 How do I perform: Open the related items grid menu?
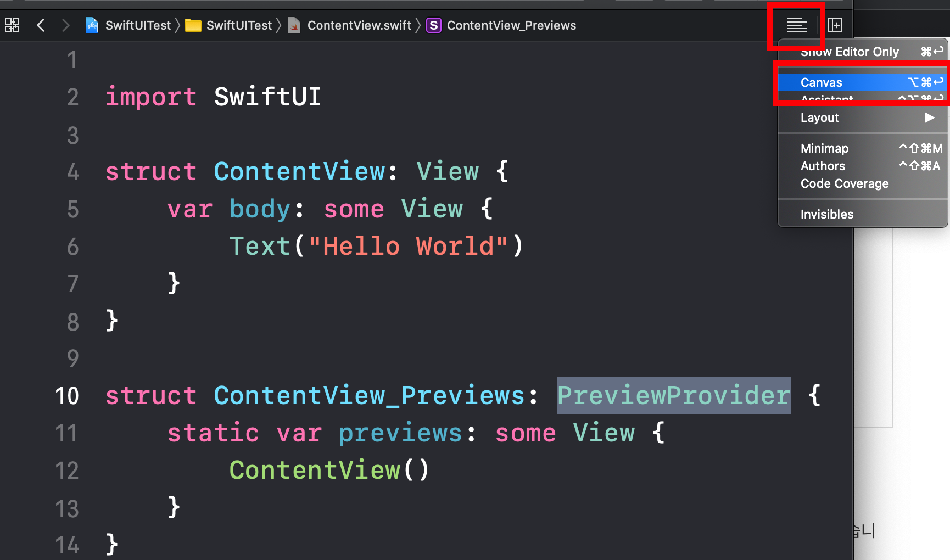tap(12, 25)
